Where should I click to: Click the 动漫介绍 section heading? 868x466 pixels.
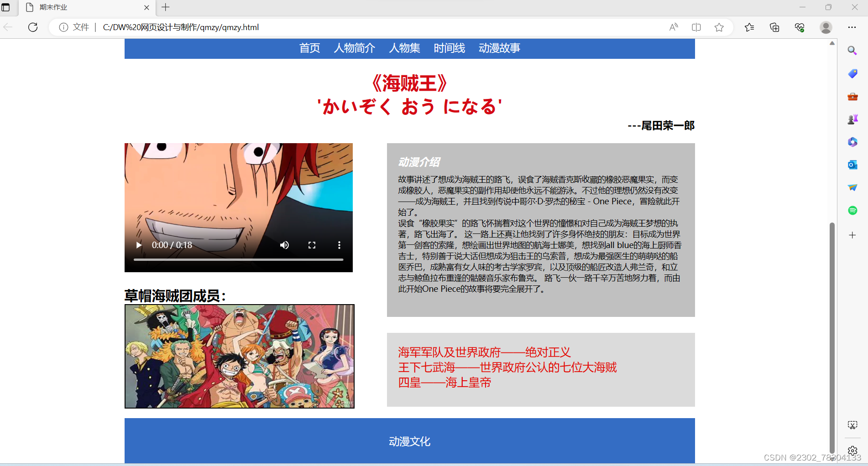pyautogui.click(x=419, y=162)
